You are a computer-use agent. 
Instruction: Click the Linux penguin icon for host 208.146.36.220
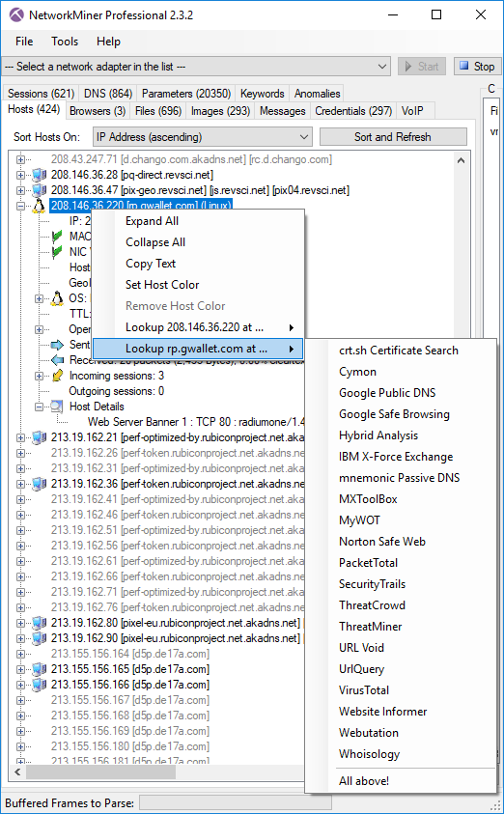coord(39,206)
